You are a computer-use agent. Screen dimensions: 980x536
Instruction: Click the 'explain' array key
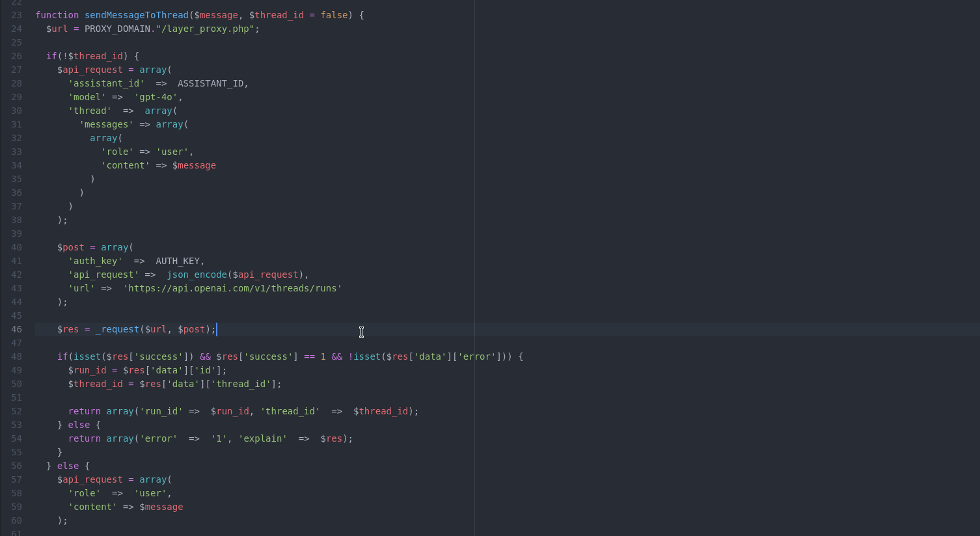(x=263, y=438)
